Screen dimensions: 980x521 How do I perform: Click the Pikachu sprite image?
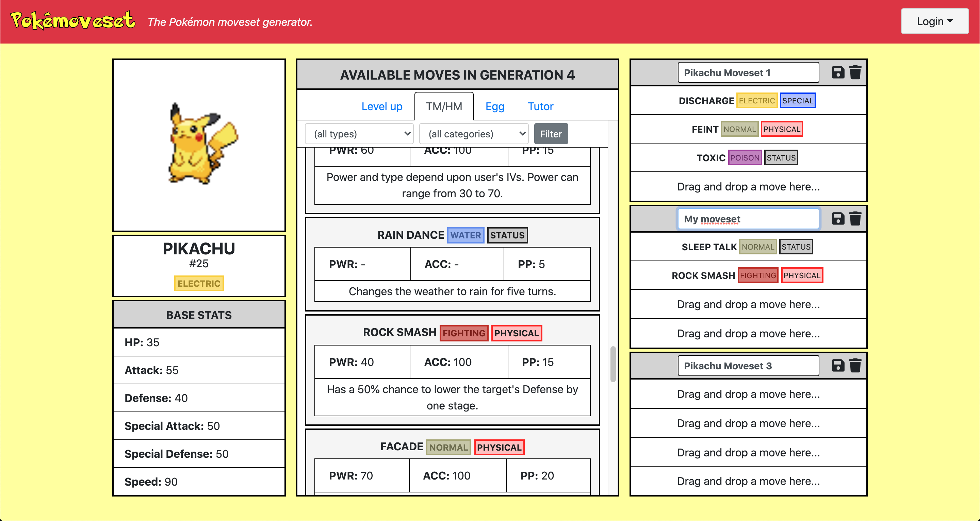(x=203, y=144)
